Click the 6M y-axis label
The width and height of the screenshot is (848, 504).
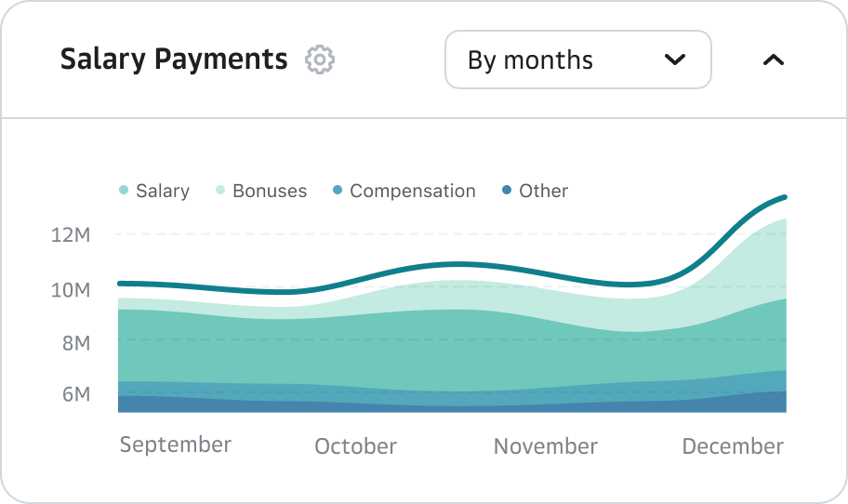tap(75, 394)
